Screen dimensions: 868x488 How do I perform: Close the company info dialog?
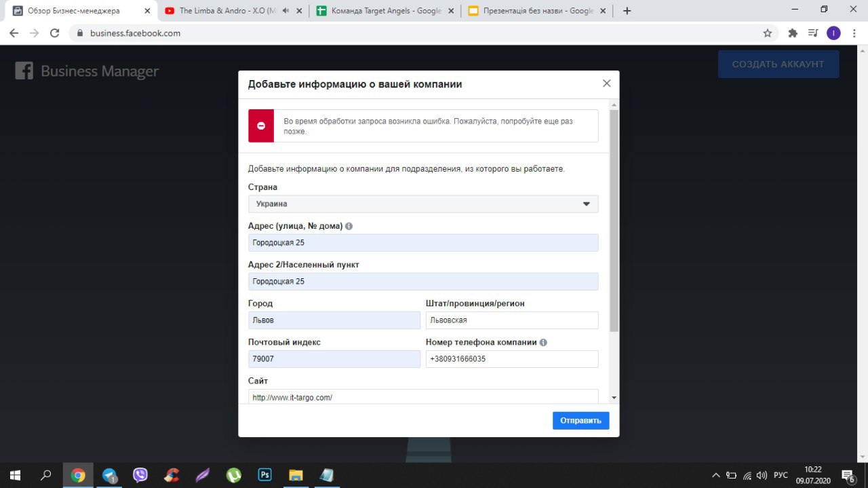pos(606,83)
